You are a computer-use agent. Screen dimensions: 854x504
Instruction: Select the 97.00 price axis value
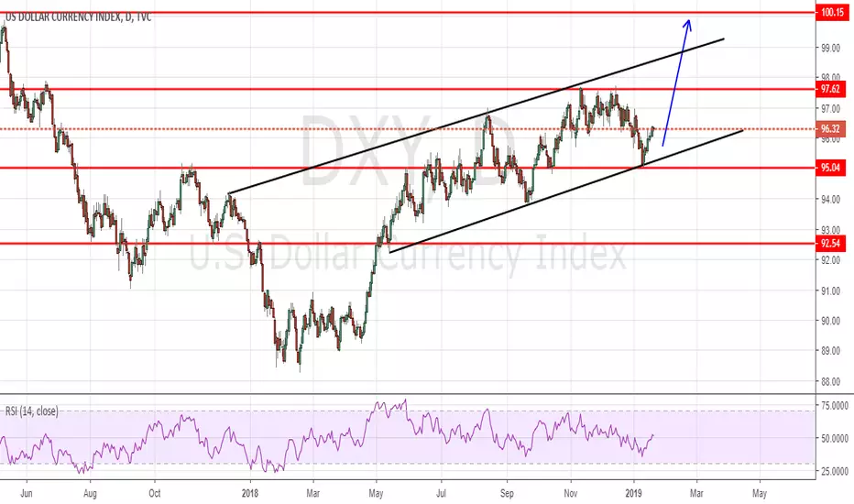click(x=830, y=109)
